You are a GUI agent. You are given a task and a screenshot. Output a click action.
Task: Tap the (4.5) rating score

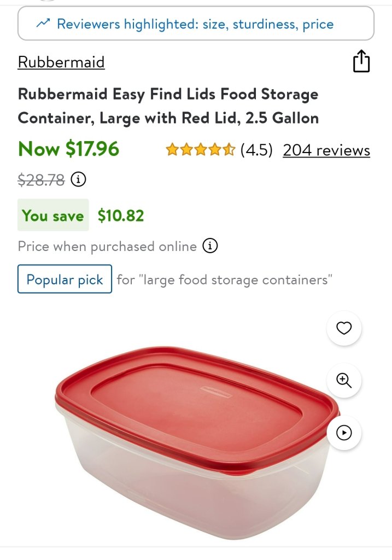[x=256, y=150]
